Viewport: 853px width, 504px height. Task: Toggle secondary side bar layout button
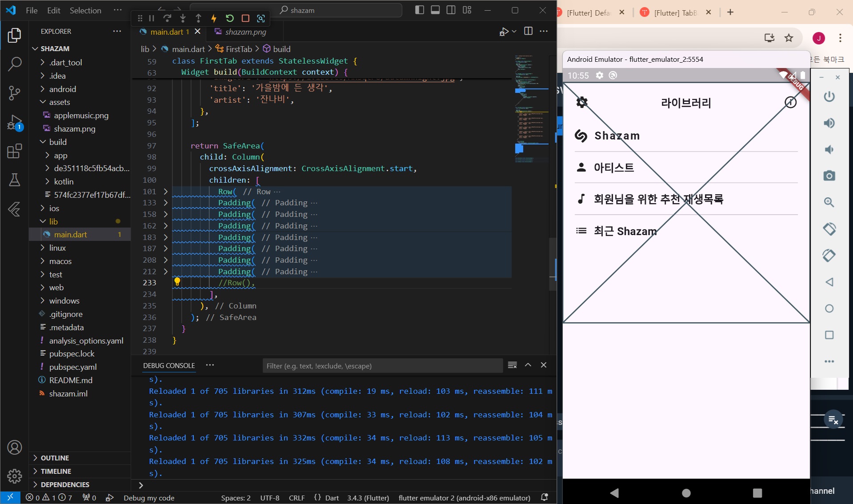tap(451, 10)
